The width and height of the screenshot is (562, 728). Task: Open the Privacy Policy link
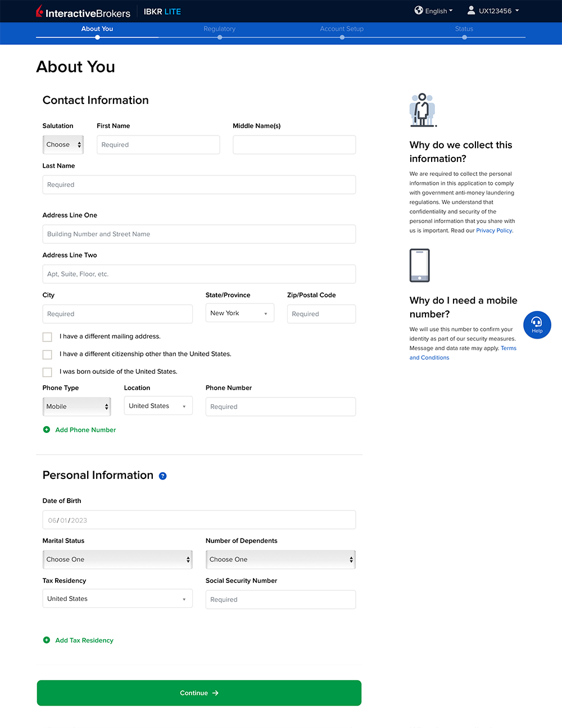click(x=493, y=230)
